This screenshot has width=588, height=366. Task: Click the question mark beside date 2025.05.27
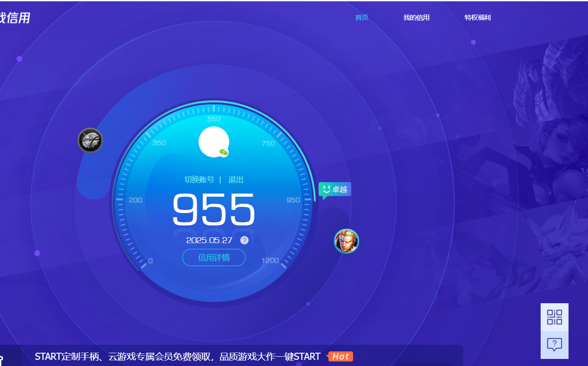(x=244, y=240)
